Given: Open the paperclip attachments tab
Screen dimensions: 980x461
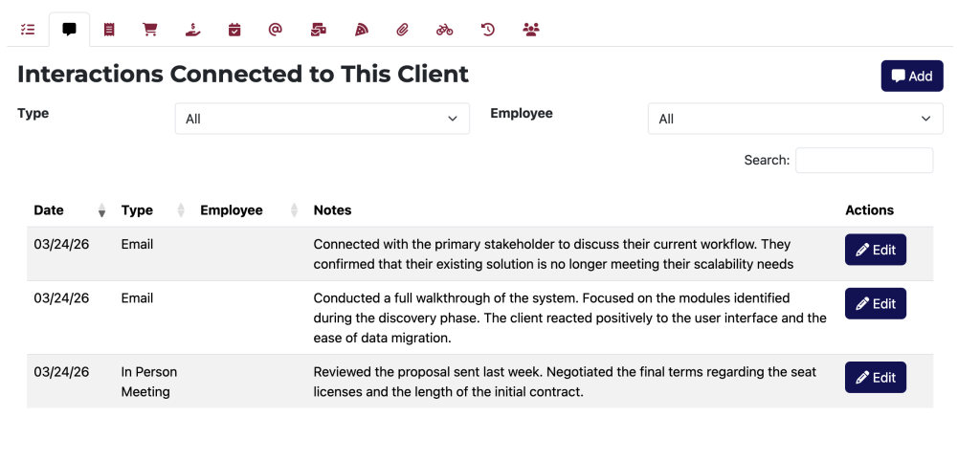Looking at the screenshot, I should (x=403, y=30).
